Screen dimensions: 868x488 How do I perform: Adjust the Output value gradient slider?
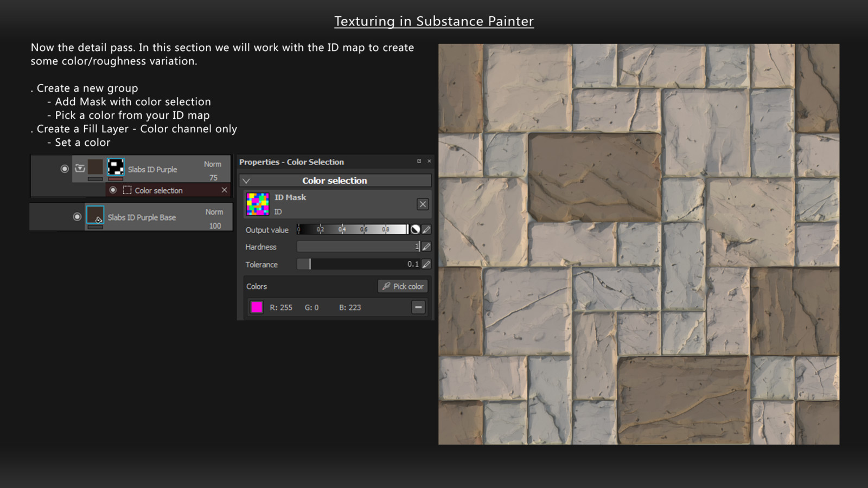(353, 229)
